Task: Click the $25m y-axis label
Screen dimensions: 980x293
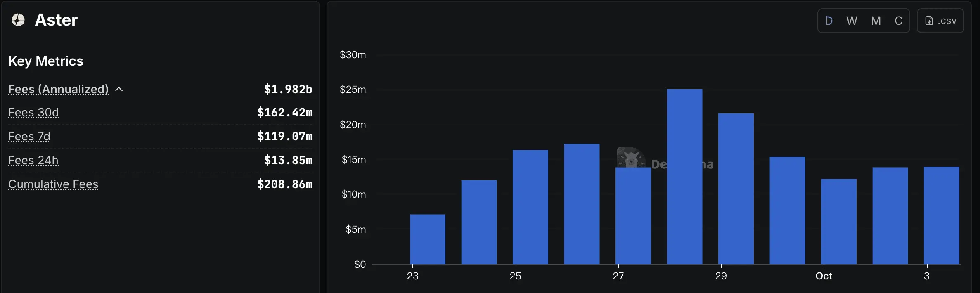Action: pos(353,90)
